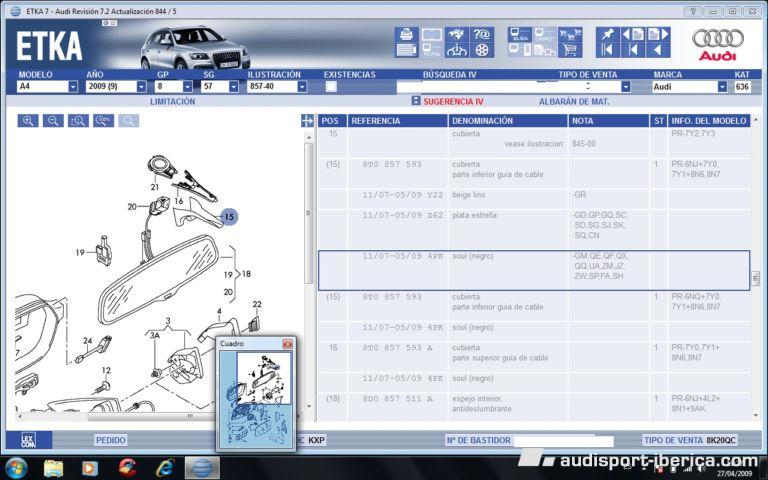Zoom out of the illustration
Screen dimensions: 768x480
[x=53, y=121]
